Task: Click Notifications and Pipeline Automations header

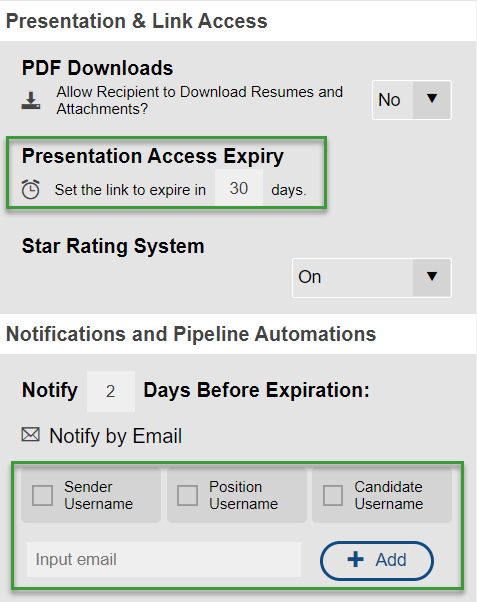Action: 191,334
